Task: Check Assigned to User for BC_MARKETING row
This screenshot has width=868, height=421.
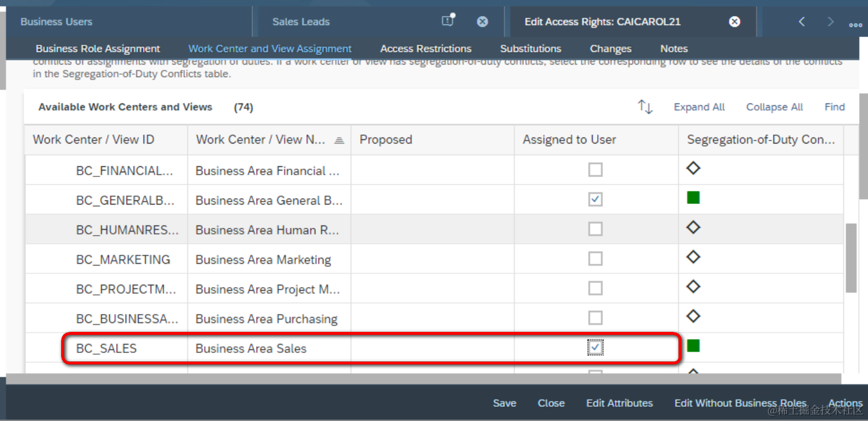Action: [595, 258]
